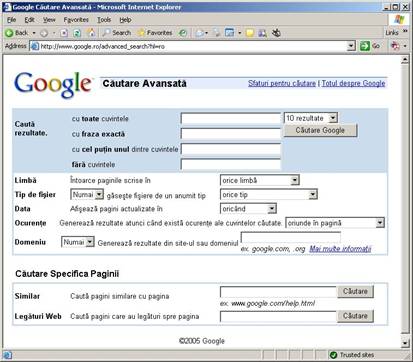Open the File menu
The height and width of the screenshot is (362, 413).
[x=11, y=20]
